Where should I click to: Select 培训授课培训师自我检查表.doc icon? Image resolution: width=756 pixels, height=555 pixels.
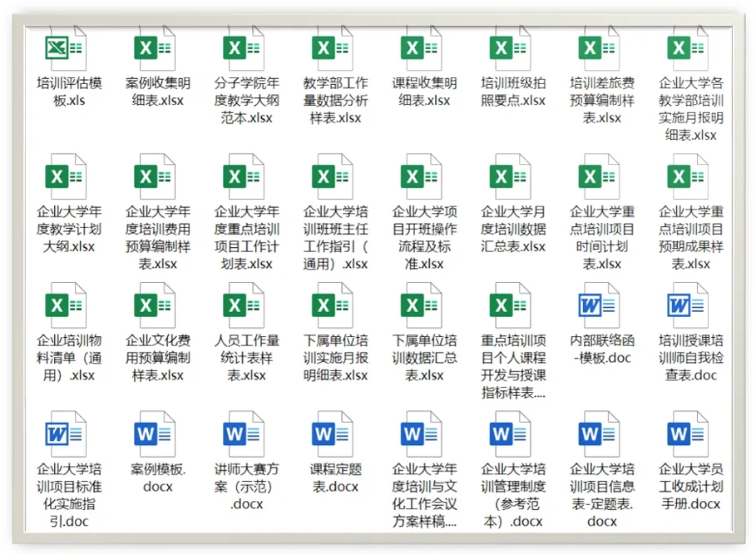point(688,305)
